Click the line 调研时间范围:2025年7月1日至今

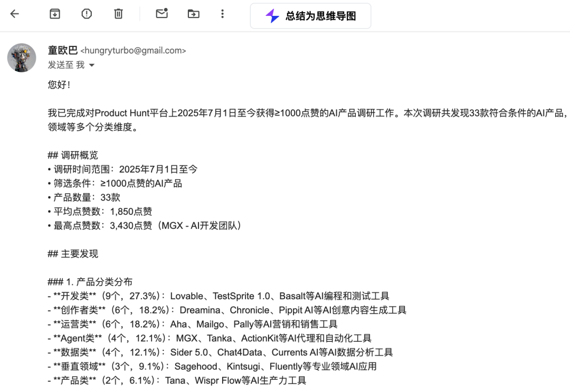[122, 169]
